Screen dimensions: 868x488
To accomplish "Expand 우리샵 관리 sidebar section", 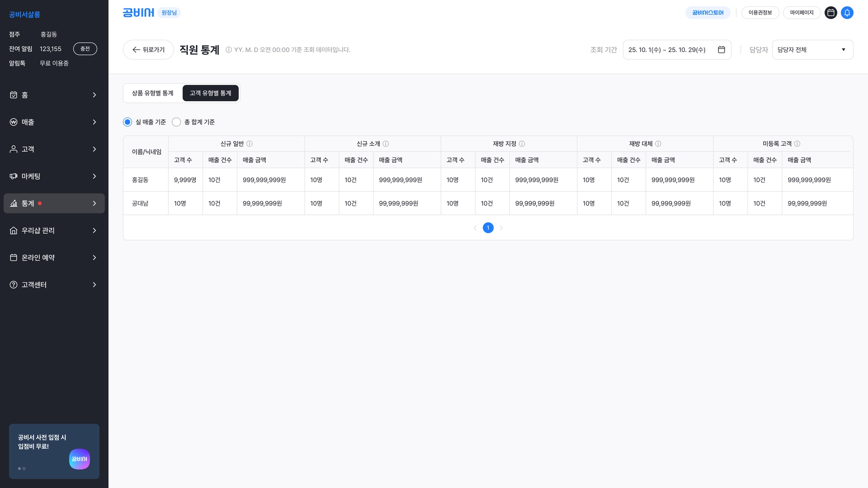I will point(54,230).
